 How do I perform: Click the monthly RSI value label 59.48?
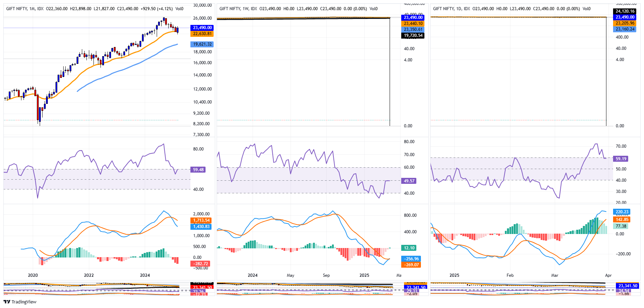198,170
